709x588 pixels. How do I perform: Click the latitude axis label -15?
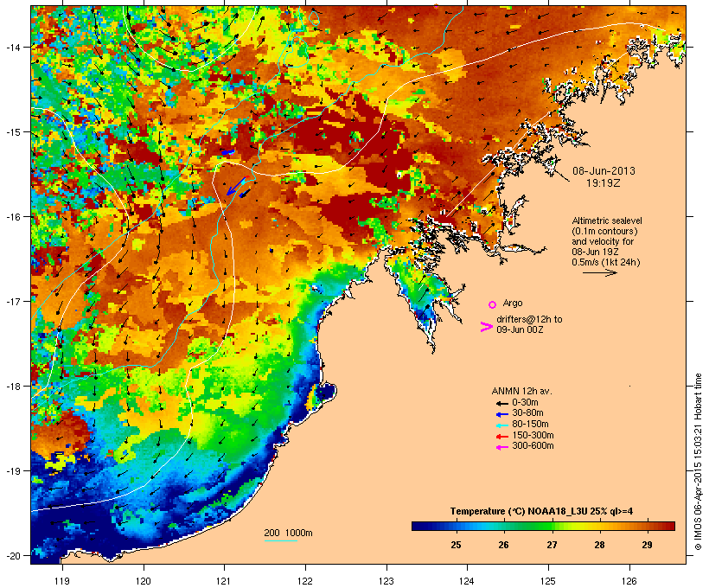click(x=12, y=132)
